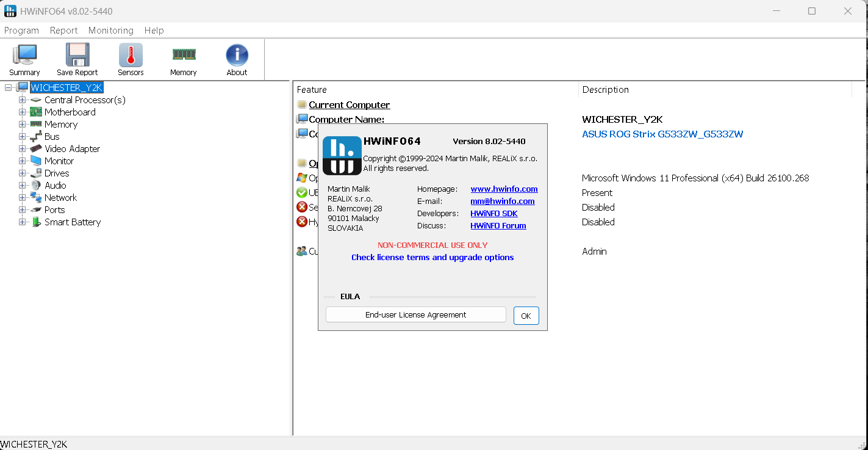
Task: Open the End-user License Agreement button
Action: [416, 315]
